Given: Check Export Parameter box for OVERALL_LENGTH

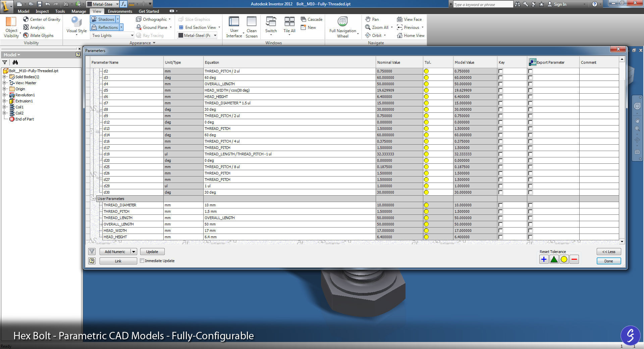Looking at the screenshot, I should point(530,224).
